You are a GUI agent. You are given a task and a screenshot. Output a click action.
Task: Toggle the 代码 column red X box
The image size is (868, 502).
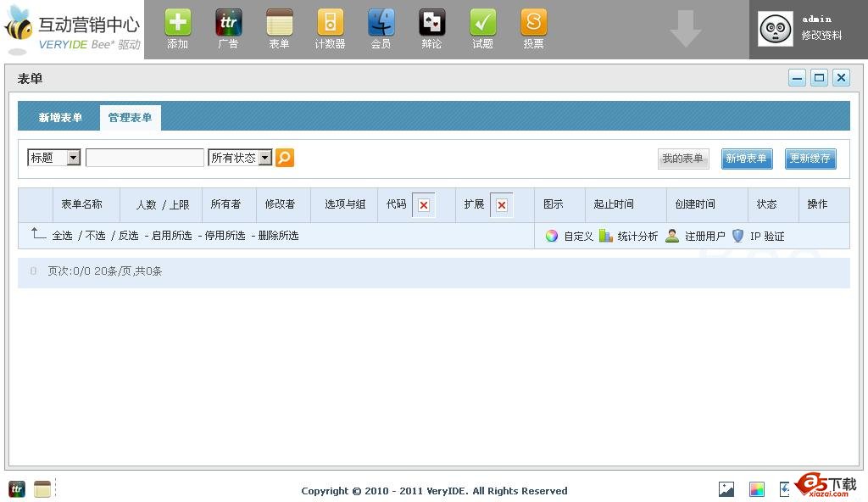click(424, 205)
